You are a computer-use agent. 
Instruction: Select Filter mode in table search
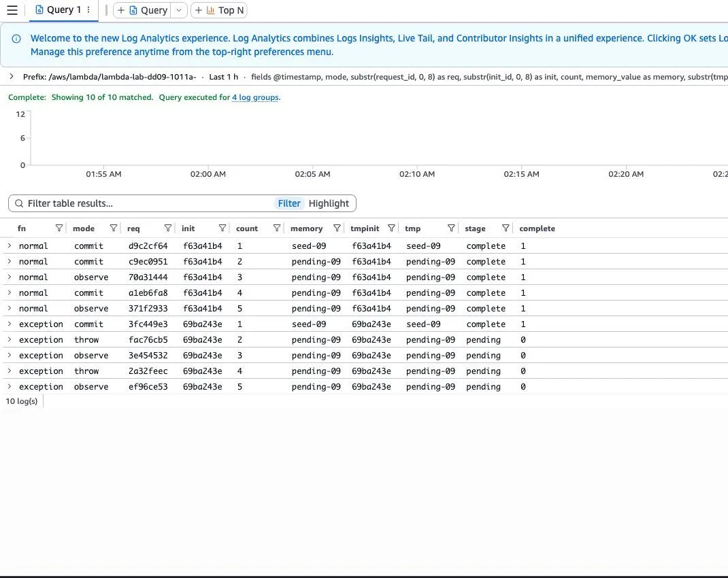pyautogui.click(x=288, y=203)
